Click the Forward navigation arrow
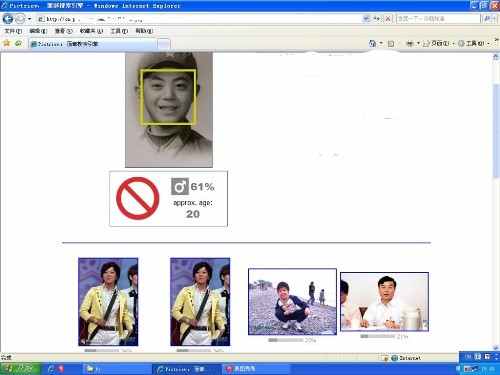The width and height of the screenshot is (500, 375). (20, 19)
